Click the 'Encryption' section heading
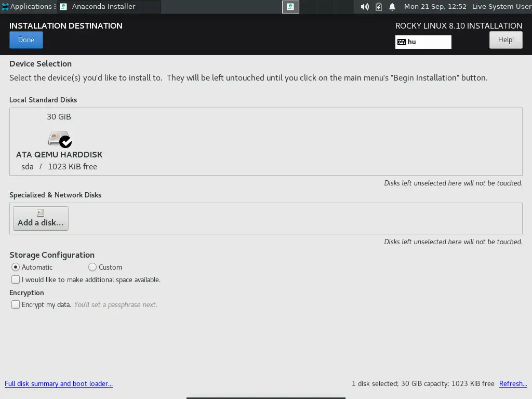 pyautogui.click(x=26, y=293)
